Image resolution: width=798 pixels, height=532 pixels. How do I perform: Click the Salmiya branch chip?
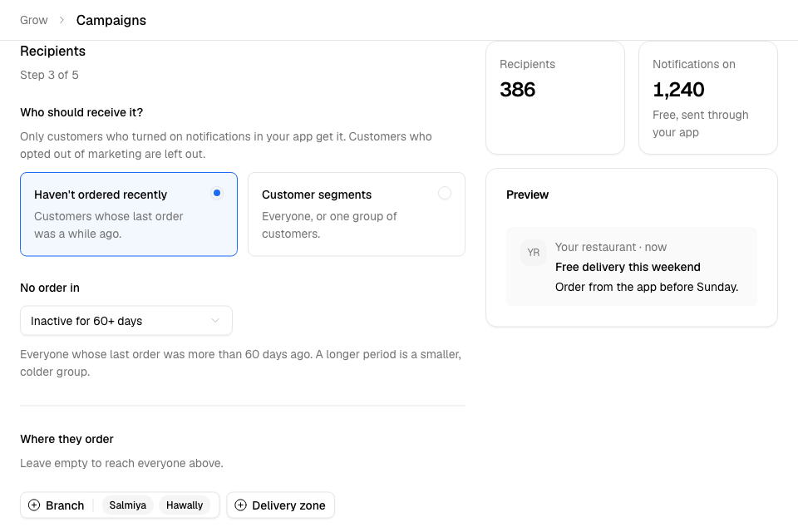128,505
